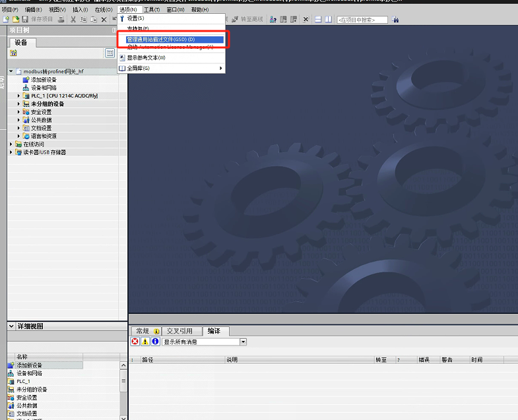Click the accessible devices icon with question mark
518x420 pixels.
[273, 20]
